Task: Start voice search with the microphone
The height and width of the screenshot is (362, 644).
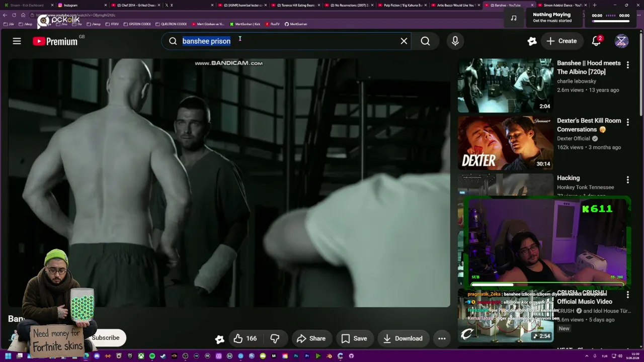Action: pos(455,41)
